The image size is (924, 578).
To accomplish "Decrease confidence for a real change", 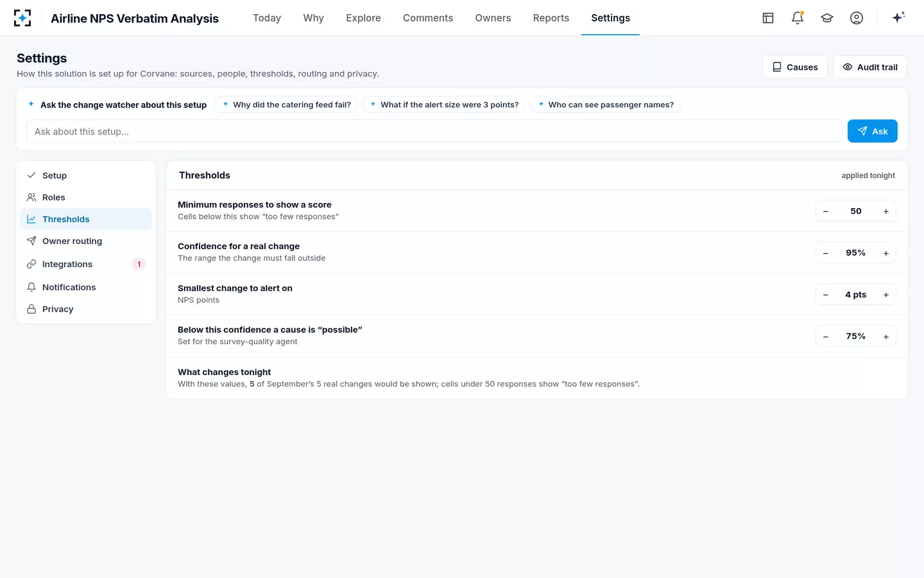I will (x=826, y=253).
